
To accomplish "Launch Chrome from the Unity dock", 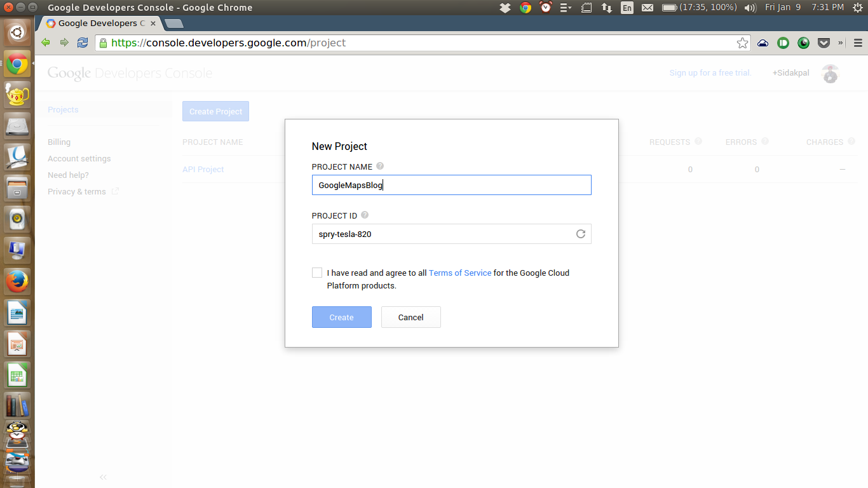I will click(x=17, y=63).
